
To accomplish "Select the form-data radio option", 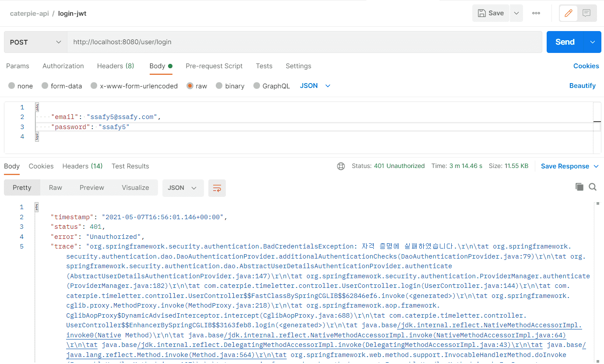I will tap(45, 86).
